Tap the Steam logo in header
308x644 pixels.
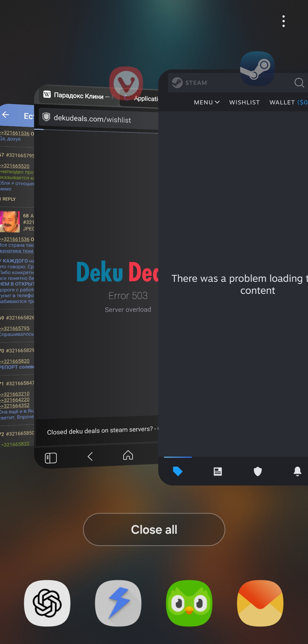190,83
